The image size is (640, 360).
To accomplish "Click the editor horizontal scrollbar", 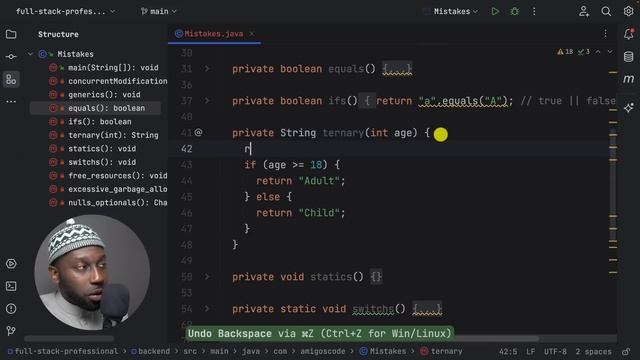I will [x=496, y=338].
